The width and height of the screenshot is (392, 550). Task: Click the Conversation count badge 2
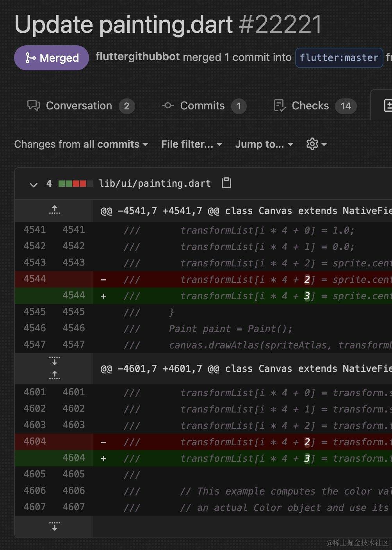click(127, 106)
